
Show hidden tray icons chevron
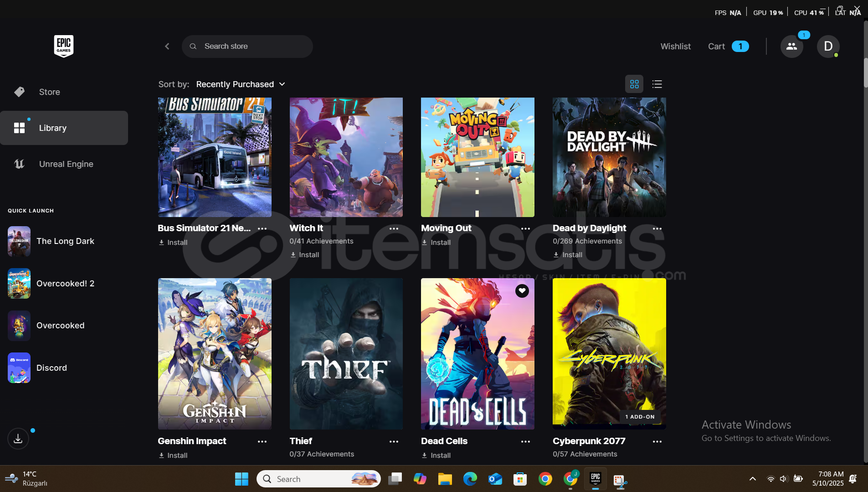[753, 479]
